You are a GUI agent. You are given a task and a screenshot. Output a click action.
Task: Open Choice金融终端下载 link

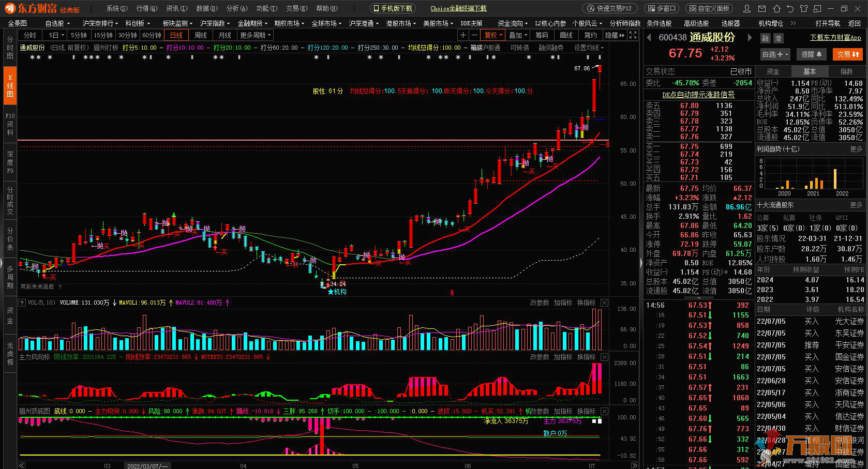(x=458, y=8)
